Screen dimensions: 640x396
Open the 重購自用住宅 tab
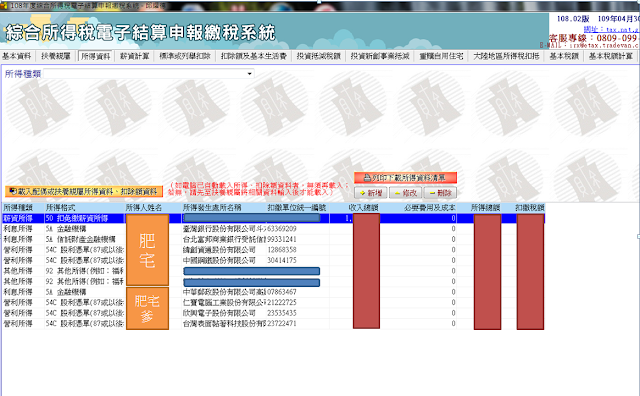[x=441, y=56]
